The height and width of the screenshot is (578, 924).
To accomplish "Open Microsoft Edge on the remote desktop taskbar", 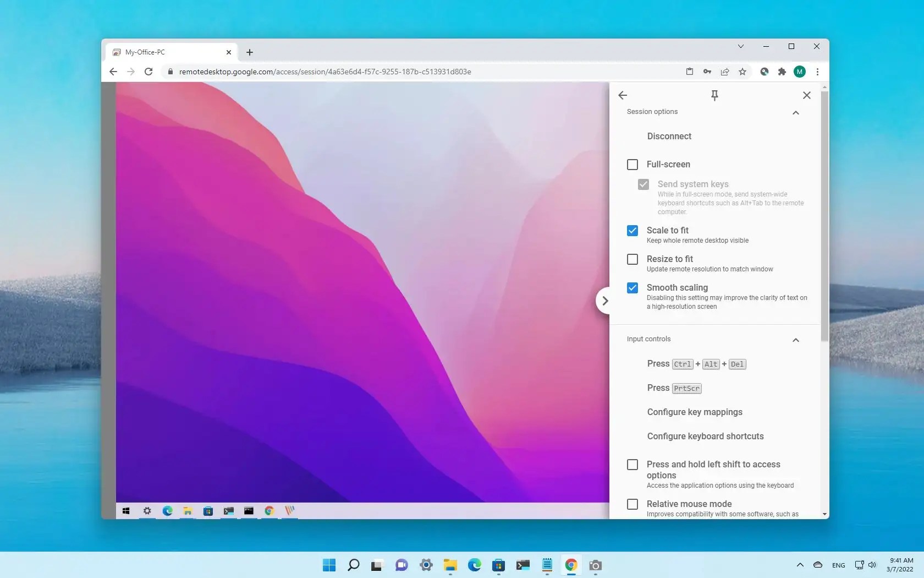I will coord(168,511).
